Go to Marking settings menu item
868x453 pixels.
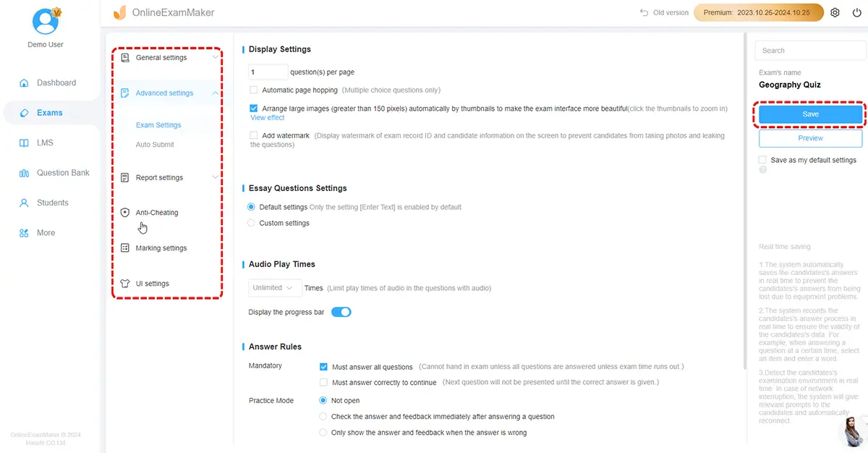click(161, 248)
